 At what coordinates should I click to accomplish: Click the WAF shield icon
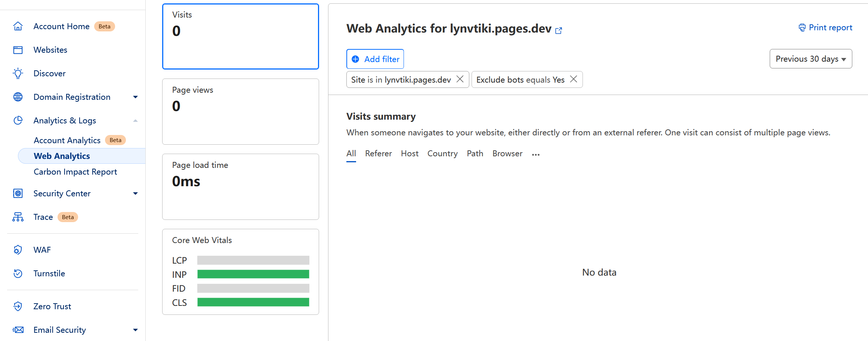click(18, 250)
